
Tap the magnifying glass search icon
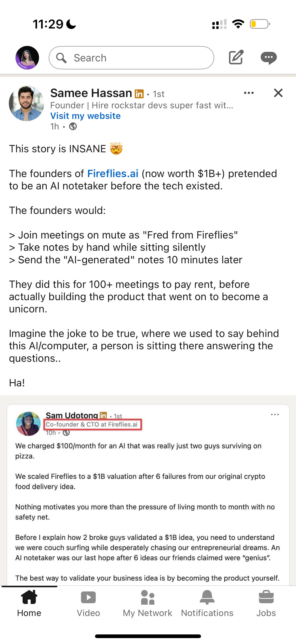61,58
